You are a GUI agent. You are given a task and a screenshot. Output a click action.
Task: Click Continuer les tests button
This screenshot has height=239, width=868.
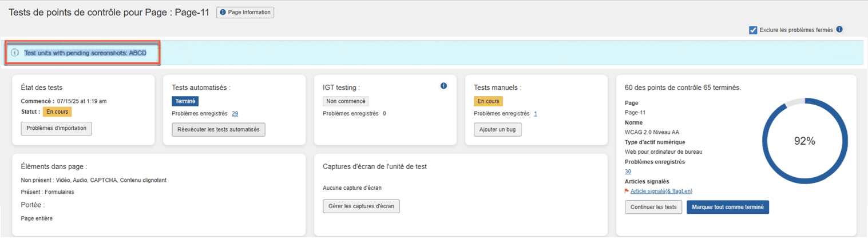pyautogui.click(x=653, y=207)
